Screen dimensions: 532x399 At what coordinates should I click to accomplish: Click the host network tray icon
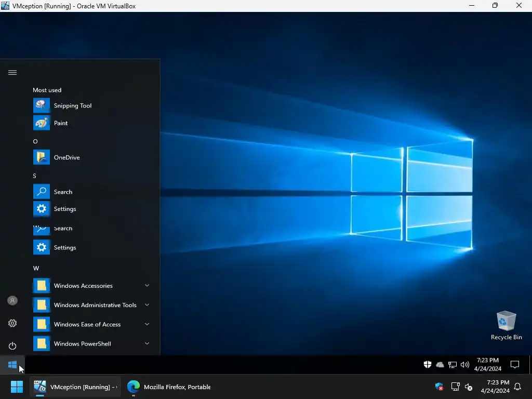[x=455, y=387]
